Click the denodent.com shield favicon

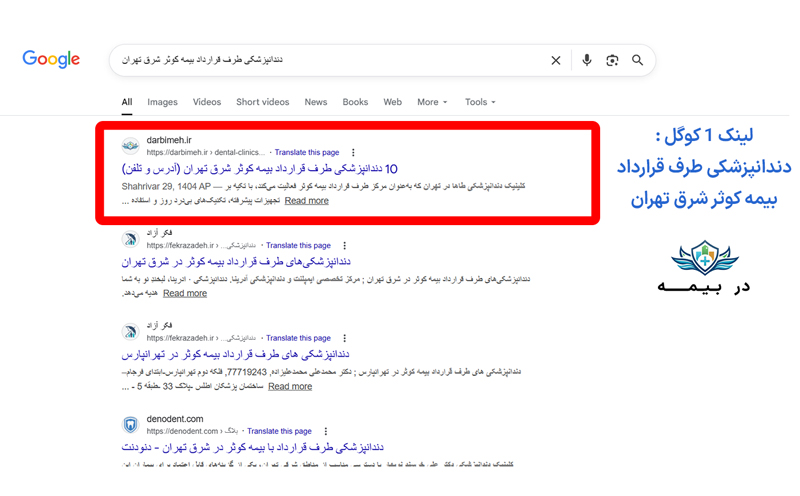(x=131, y=424)
